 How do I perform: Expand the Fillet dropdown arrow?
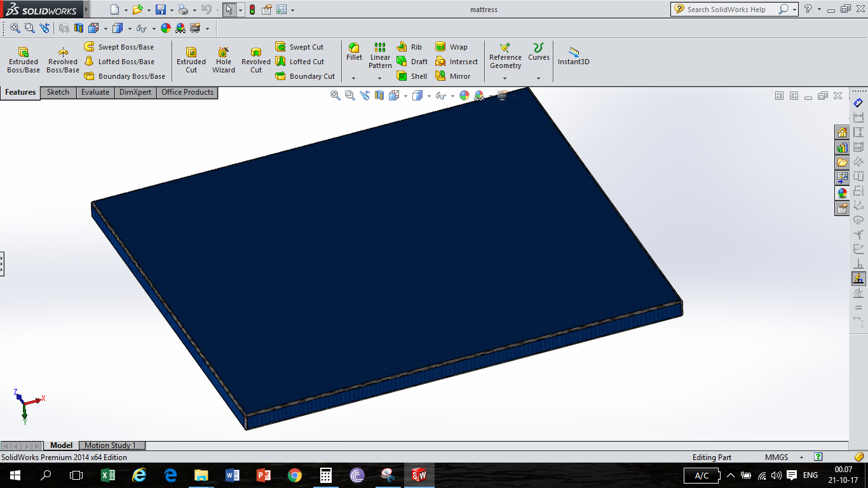tap(354, 78)
